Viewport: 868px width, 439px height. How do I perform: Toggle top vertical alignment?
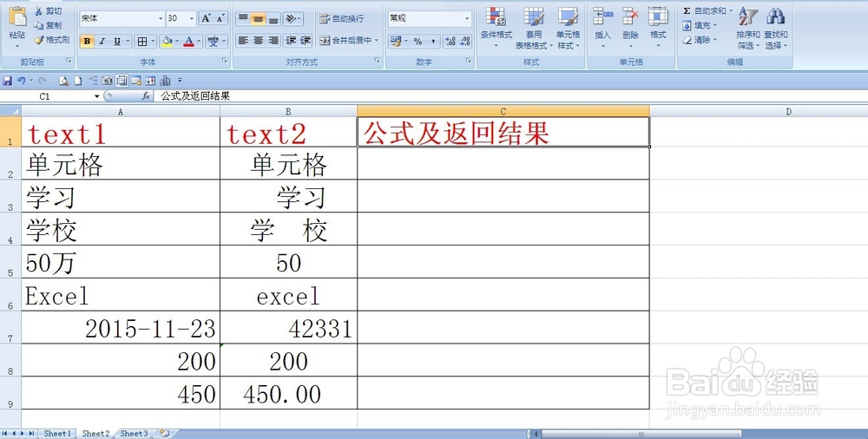pyautogui.click(x=243, y=19)
